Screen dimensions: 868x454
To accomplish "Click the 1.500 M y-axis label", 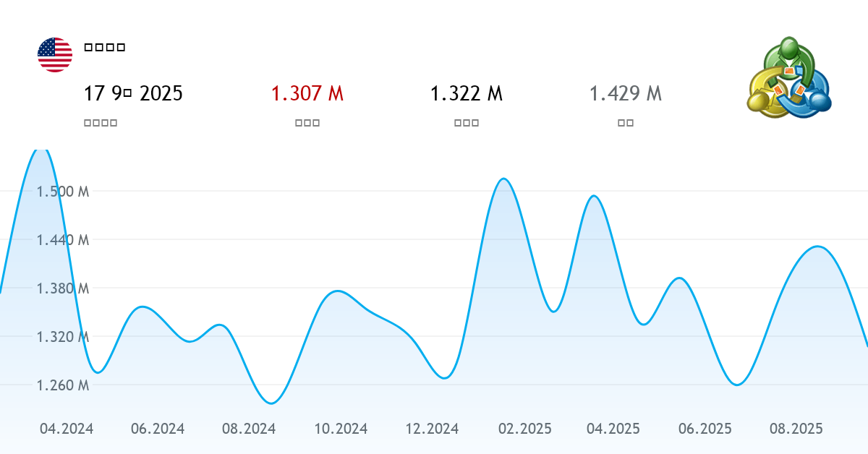I will point(63,192).
